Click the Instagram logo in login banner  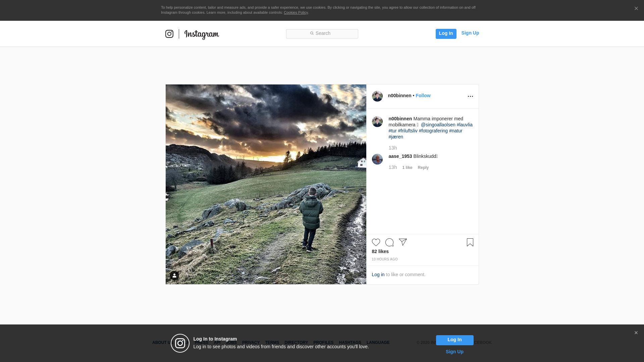pos(180,343)
